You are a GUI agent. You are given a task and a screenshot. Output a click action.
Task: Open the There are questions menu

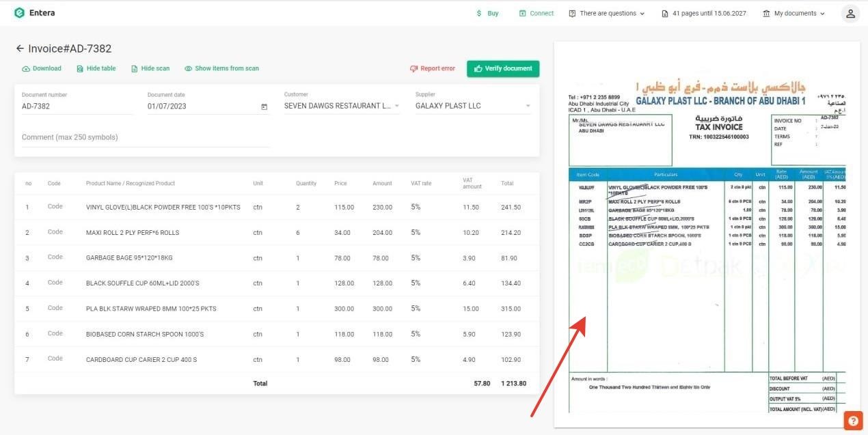(x=606, y=14)
